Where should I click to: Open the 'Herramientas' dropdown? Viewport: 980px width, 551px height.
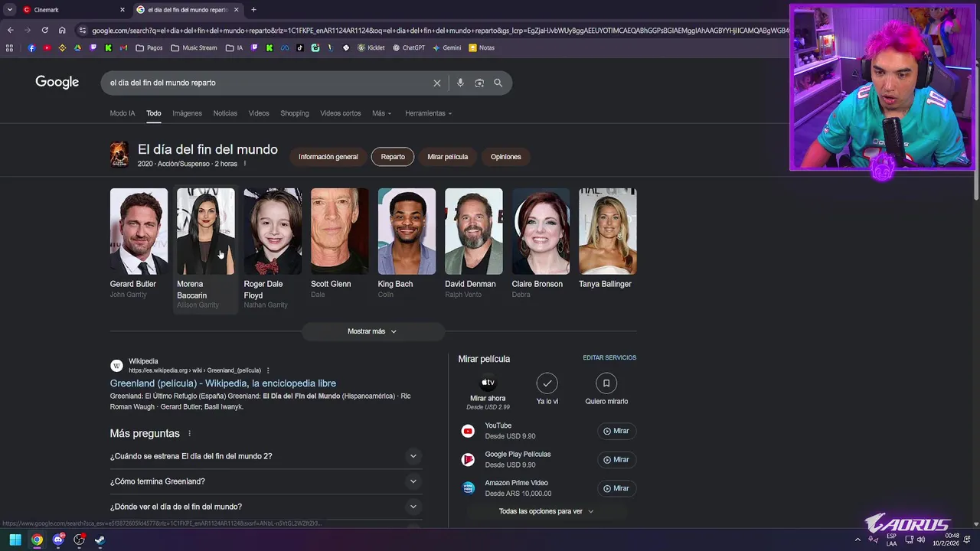(x=428, y=113)
